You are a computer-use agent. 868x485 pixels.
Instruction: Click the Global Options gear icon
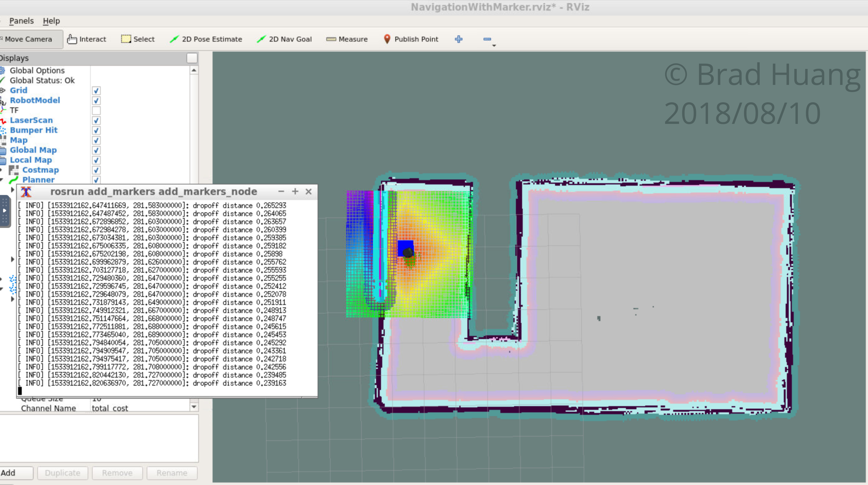coord(2,70)
